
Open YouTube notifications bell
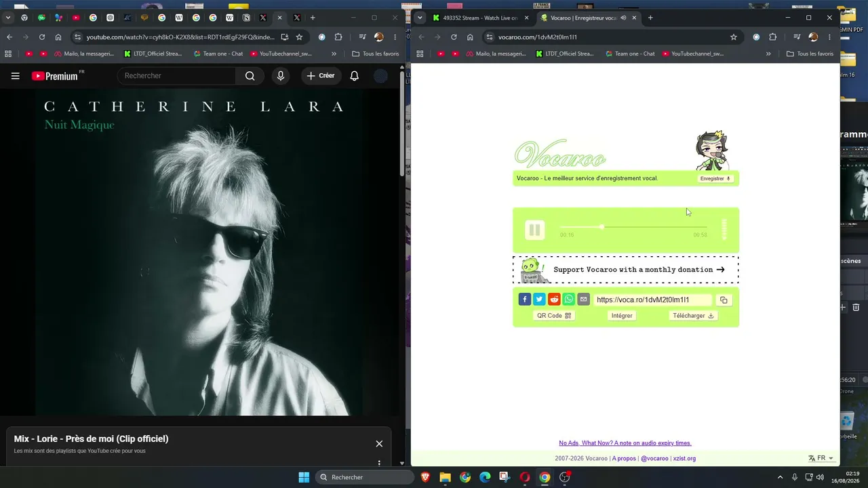pyautogui.click(x=354, y=76)
